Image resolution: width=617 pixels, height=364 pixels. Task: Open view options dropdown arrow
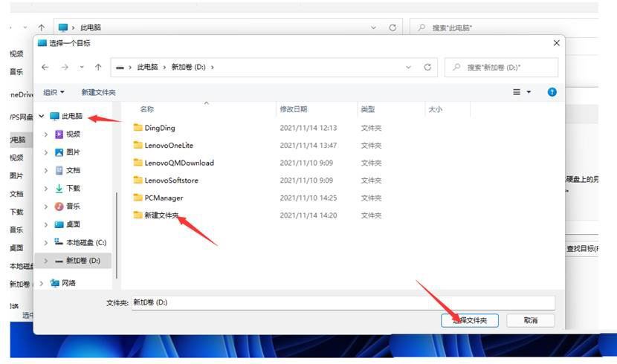529,92
